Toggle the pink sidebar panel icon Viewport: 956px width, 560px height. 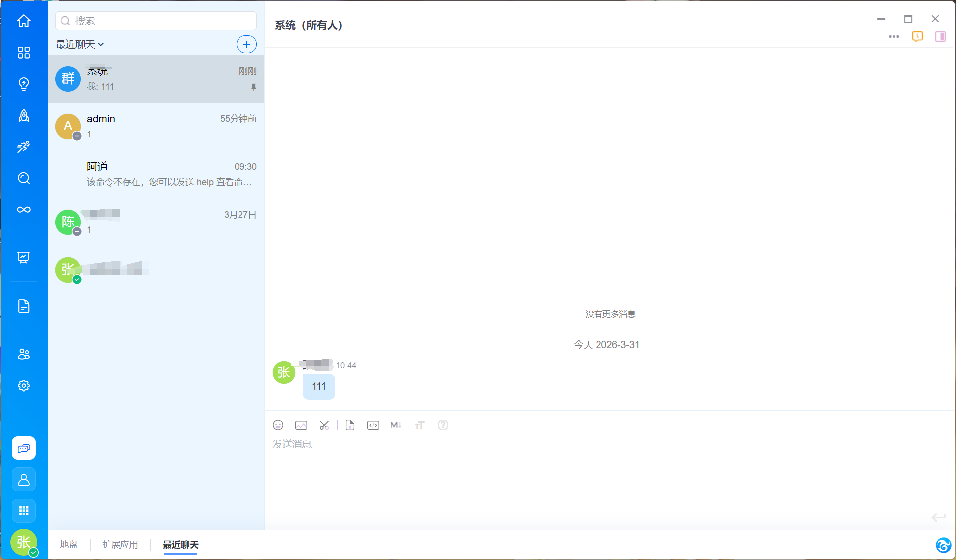[x=940, y=36]
